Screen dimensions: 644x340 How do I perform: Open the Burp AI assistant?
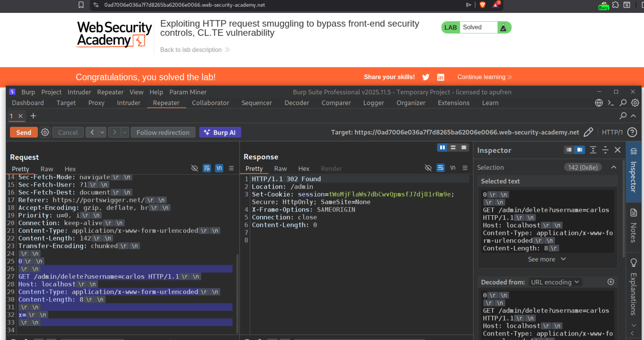pos(220,133)
